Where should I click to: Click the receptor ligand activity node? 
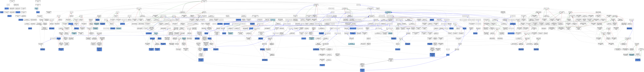click(9, 16)
